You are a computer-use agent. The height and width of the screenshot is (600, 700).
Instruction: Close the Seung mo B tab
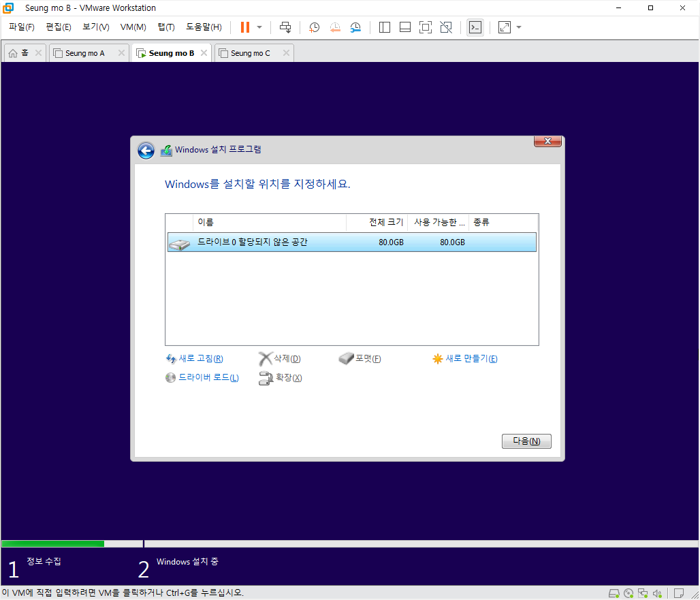[x=204, y=52]
